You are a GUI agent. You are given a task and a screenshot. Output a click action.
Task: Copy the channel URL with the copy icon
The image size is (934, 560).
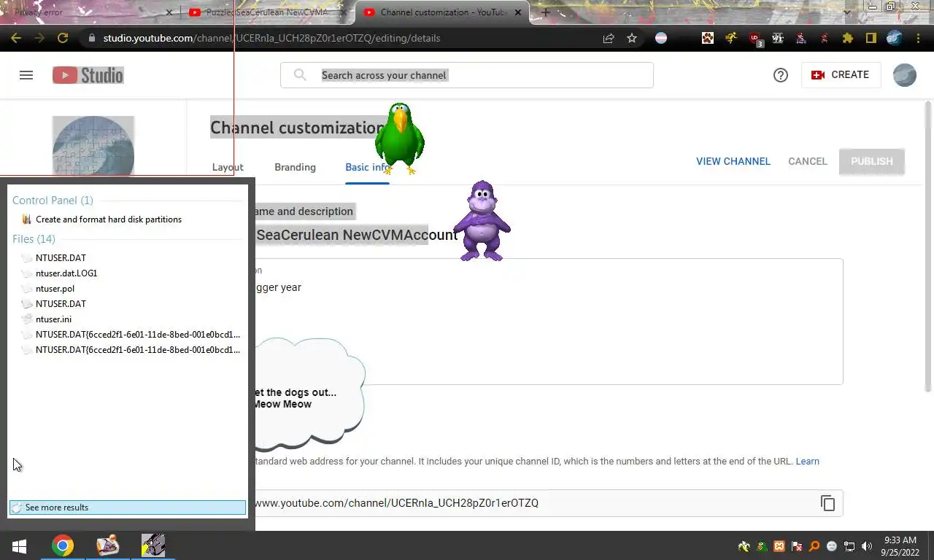[x=827, y=503]
